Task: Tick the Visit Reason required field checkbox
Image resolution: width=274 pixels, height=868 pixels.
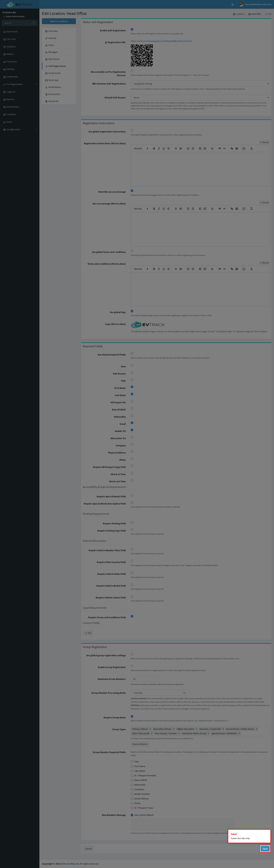Action: (x=132, y=373)
